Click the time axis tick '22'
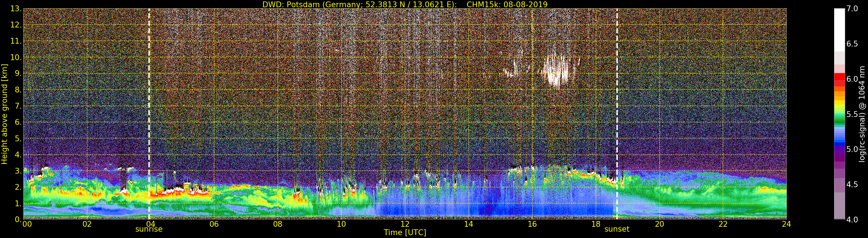868x238 pixels. 723,224
